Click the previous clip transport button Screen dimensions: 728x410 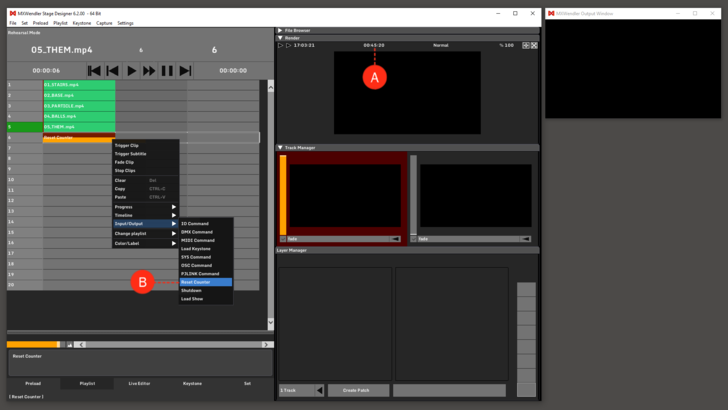tap(112, 71)
